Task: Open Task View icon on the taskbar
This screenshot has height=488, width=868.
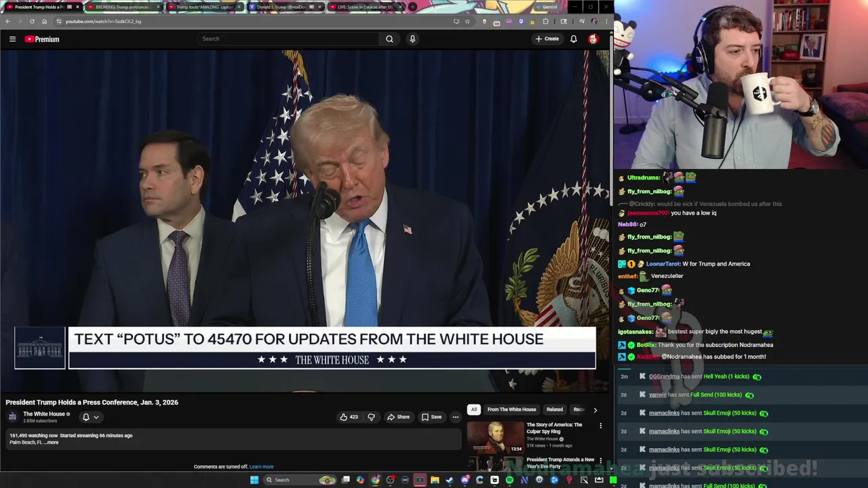Action: coord(346,480)
